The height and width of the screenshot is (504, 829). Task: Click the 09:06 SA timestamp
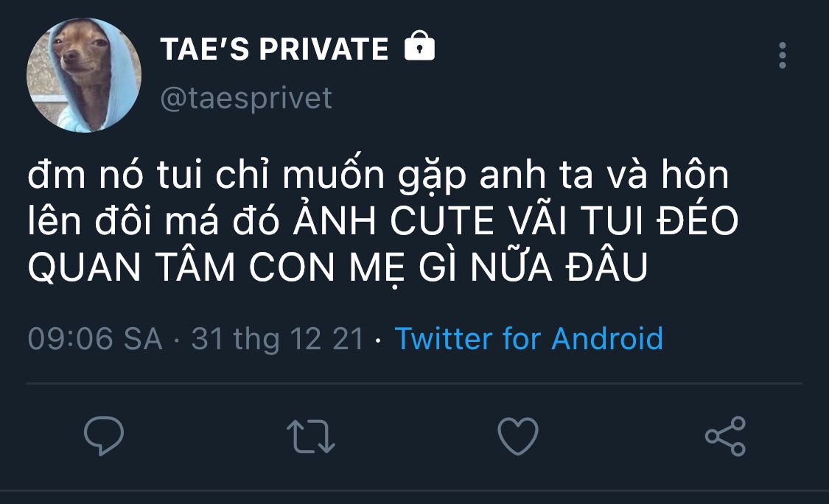[94, 339]
